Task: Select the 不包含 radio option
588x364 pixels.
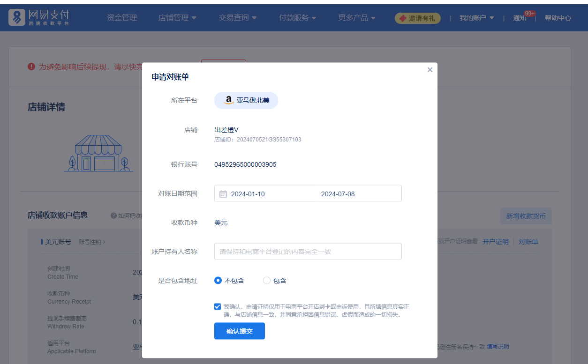Action: (218, 281)
